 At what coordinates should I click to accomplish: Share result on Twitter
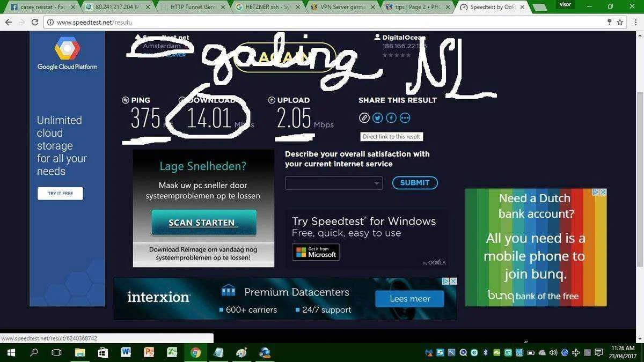click(x=378, y=118)
